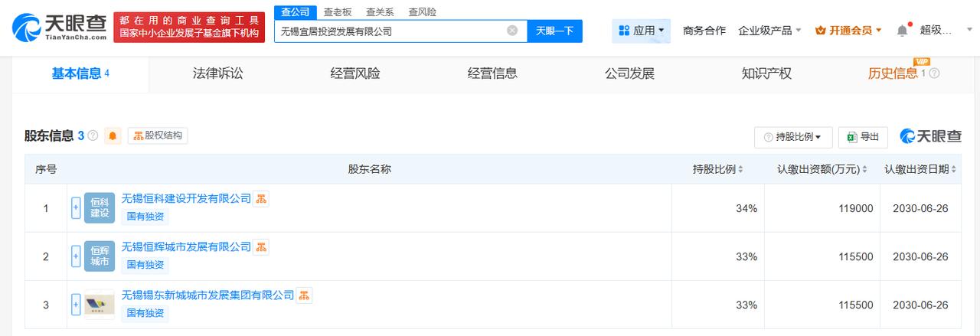Click 国有独资 tag under 无锡恒辉城市
Screen dimensions: 980x336
(145, 265)
